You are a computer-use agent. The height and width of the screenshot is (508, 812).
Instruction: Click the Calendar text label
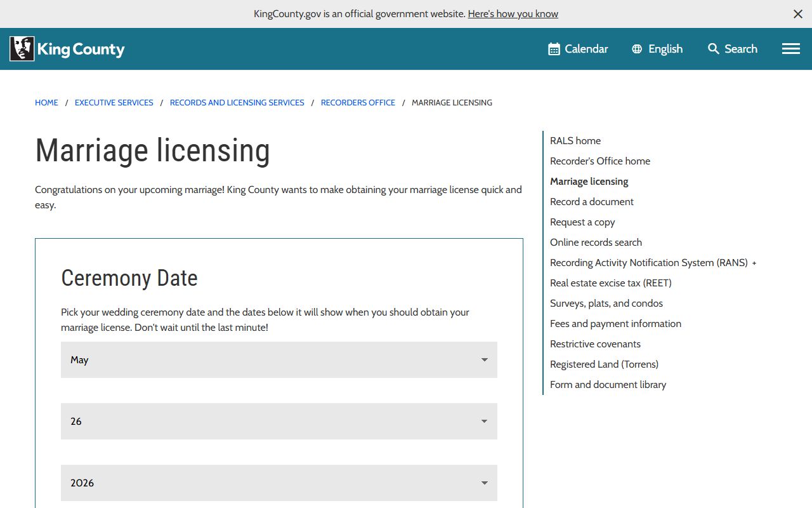(x=586, y=49)
